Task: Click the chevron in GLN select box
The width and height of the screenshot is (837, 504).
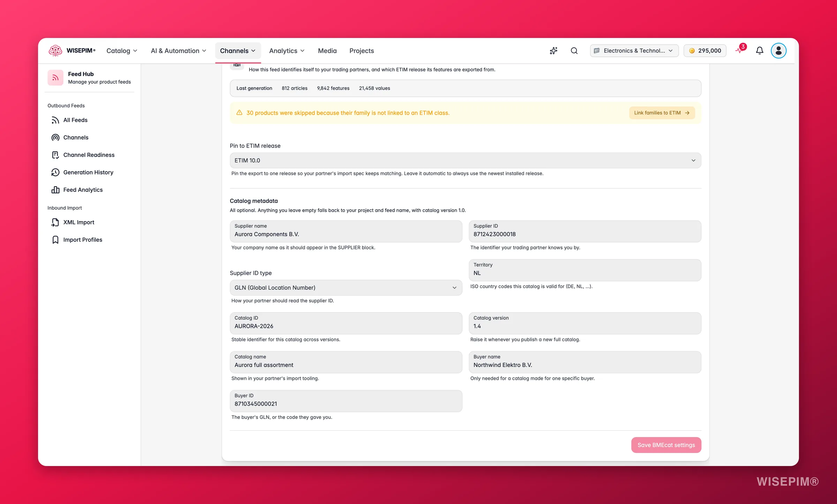Action: [x=454, y=288]
